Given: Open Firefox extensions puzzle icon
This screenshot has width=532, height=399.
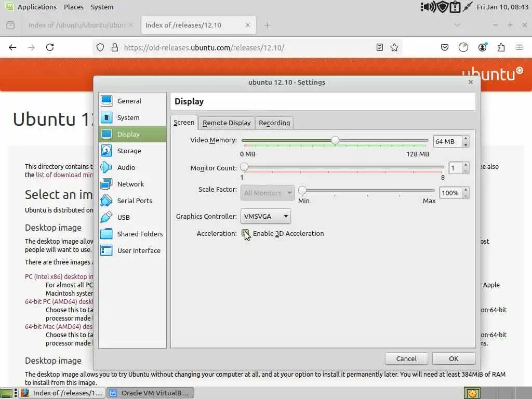Looking at the screenshot, I should [x=501, y=47].
